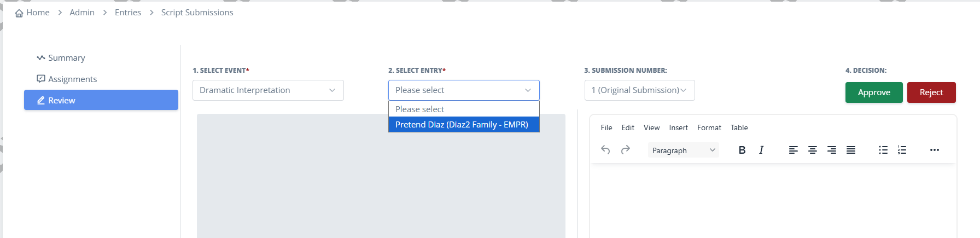This screenshot has width=980, height=238.
Task: Click the undo arrow in editor toolbar
Action: 605,150
